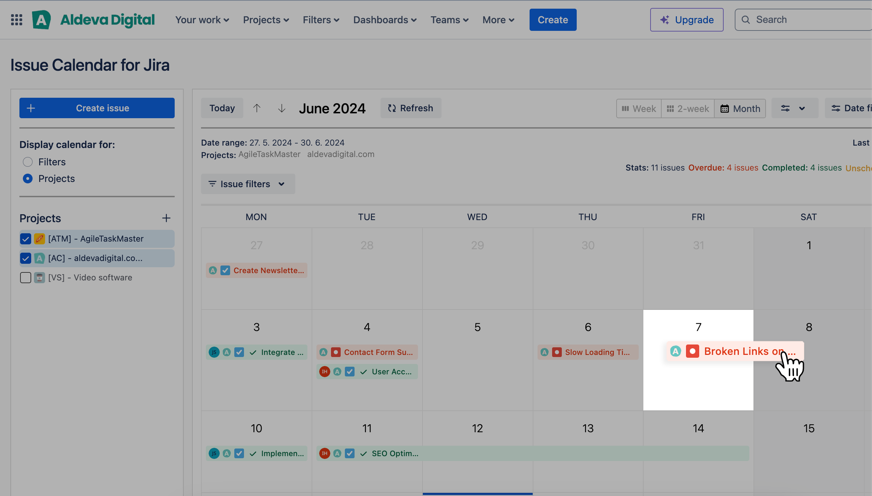872x496 pixels.
Task: Expand the Issue filters dropdown
Action: pyautogui.click(x=247, y=184)
